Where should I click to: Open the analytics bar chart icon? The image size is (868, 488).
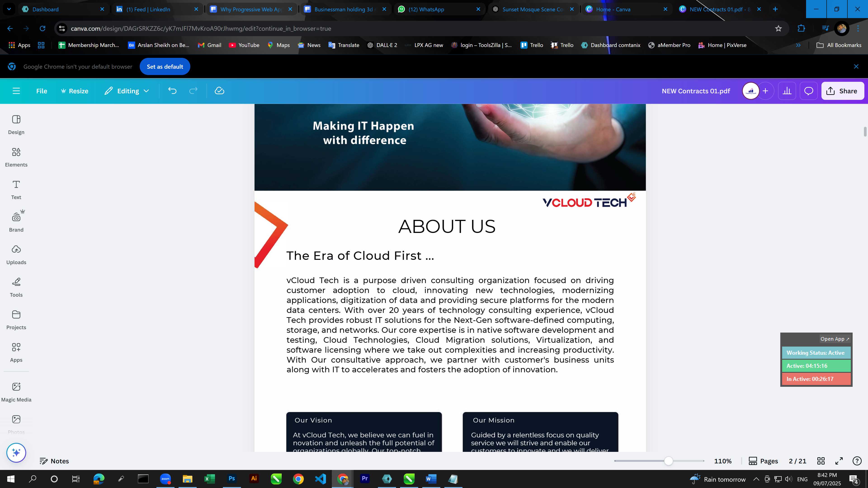coord(787,91)
